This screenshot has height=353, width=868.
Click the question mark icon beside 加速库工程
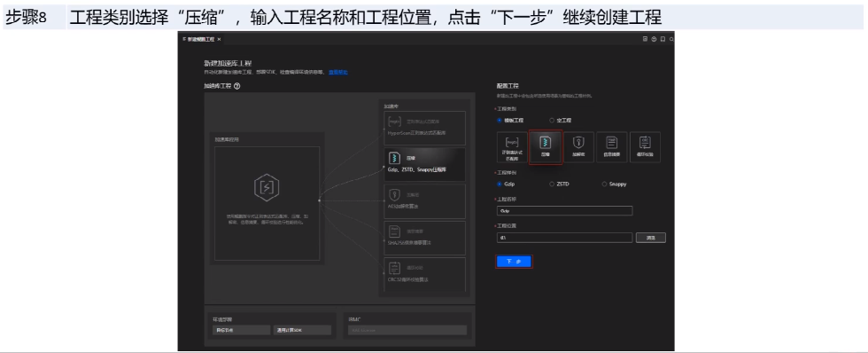[x=237, y=86]
